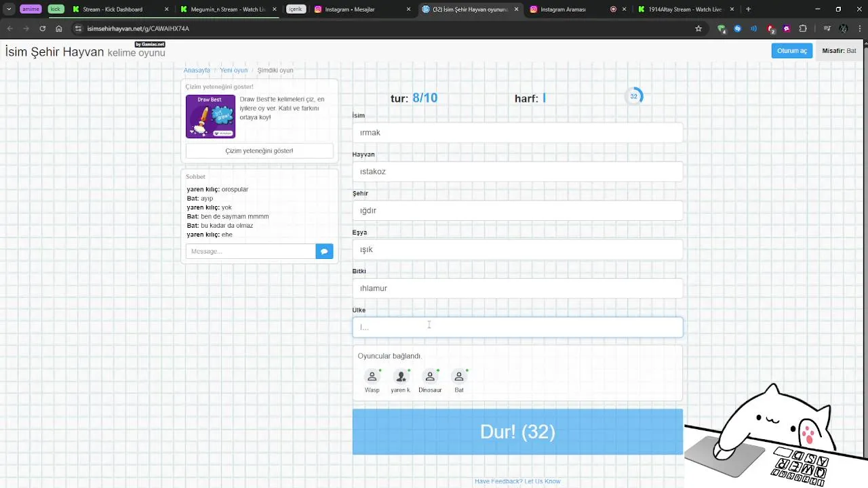
Task: Click the Bitki field containing ıhlamur
Action: 517,288
